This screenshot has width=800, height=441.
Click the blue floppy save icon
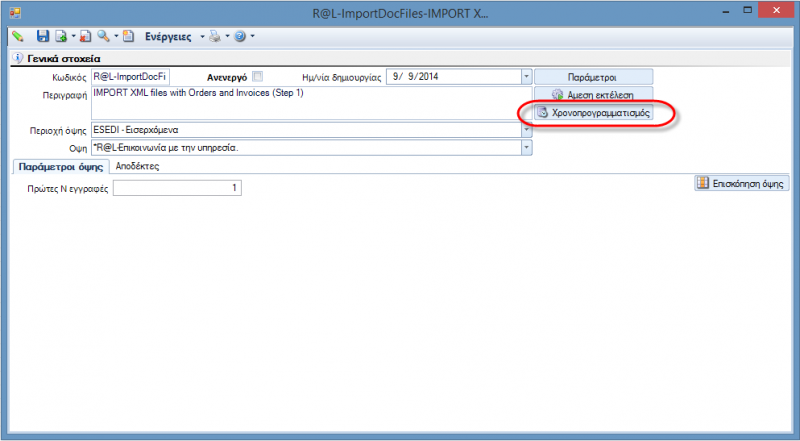pyautogui.click(x=43, y=36)
